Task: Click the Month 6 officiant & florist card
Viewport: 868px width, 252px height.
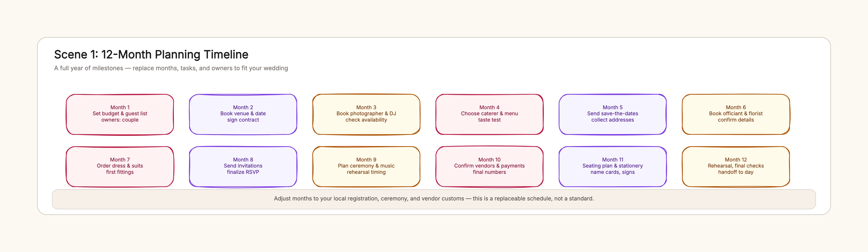Action: click(736, 114)
